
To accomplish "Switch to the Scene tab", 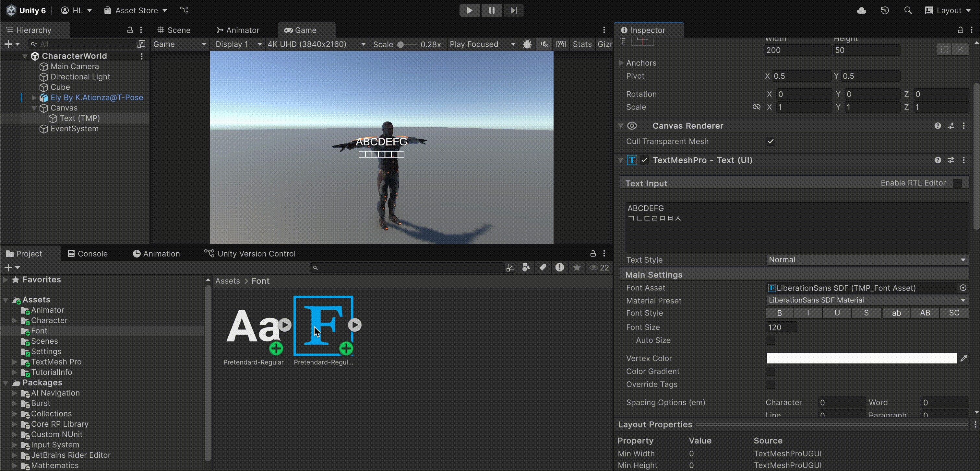I will (x=174, y=30).
